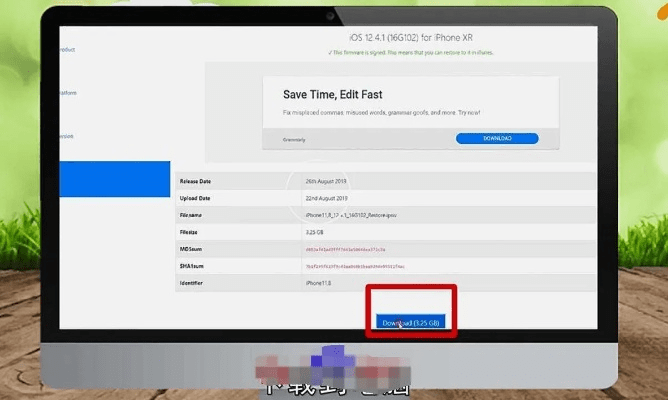Image resolution: width=668 pixels, height=400 pixels.
Task: Click the 26th August 2019 release date value
Action: (x=331, y=181)
